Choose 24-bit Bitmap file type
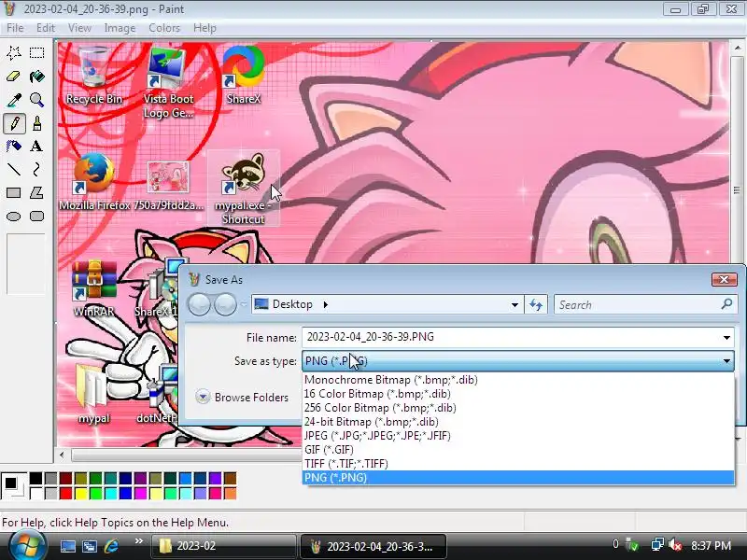 tap(518, 422)
